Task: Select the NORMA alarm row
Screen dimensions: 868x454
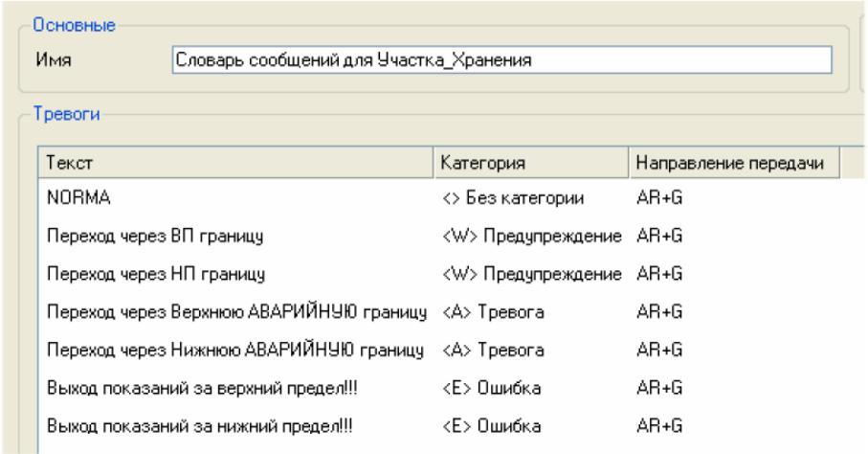Action: click(451, 198)
